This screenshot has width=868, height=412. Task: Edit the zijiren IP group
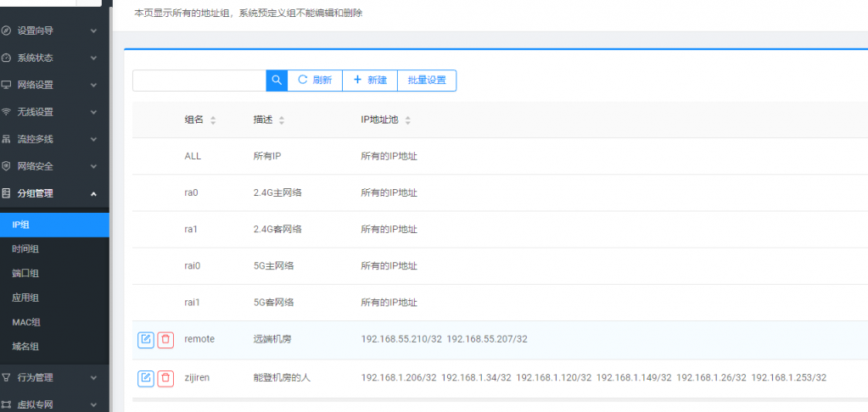coord(146,378)
